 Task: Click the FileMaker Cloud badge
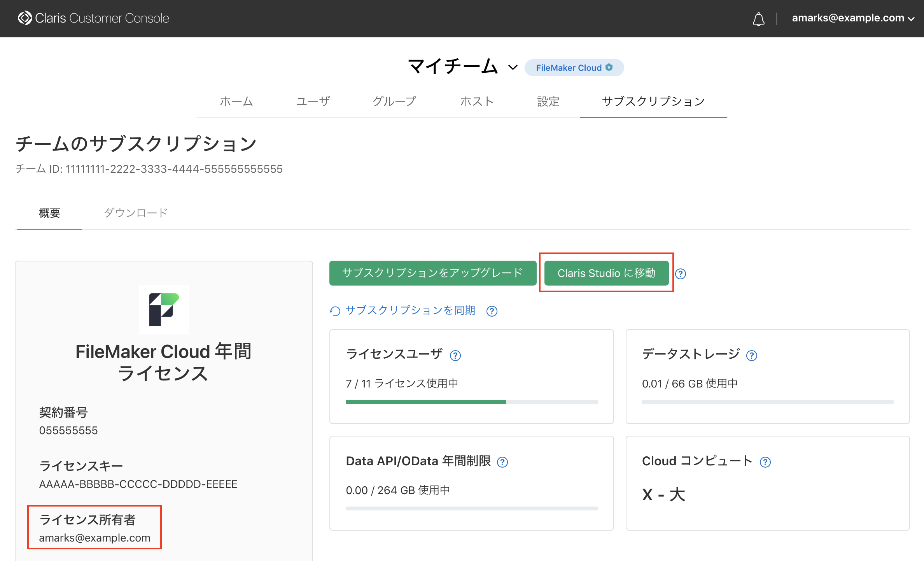click(574, 68)
